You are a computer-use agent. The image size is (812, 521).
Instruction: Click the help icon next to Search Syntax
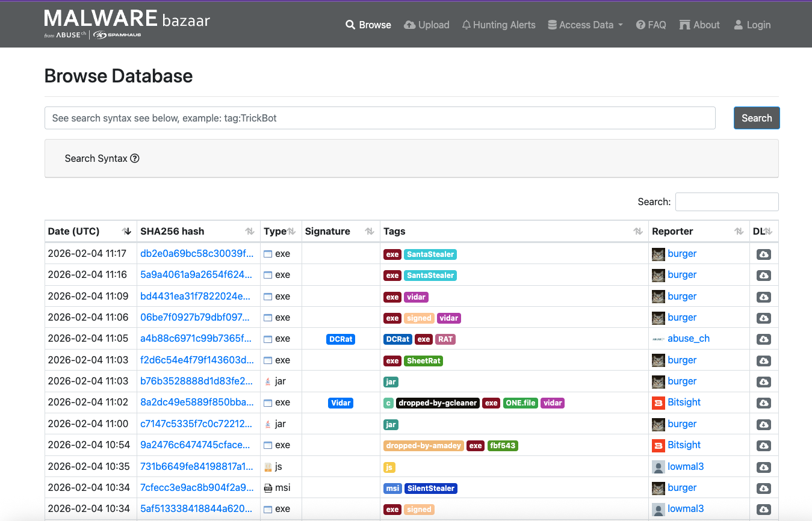tap(135, 159)
